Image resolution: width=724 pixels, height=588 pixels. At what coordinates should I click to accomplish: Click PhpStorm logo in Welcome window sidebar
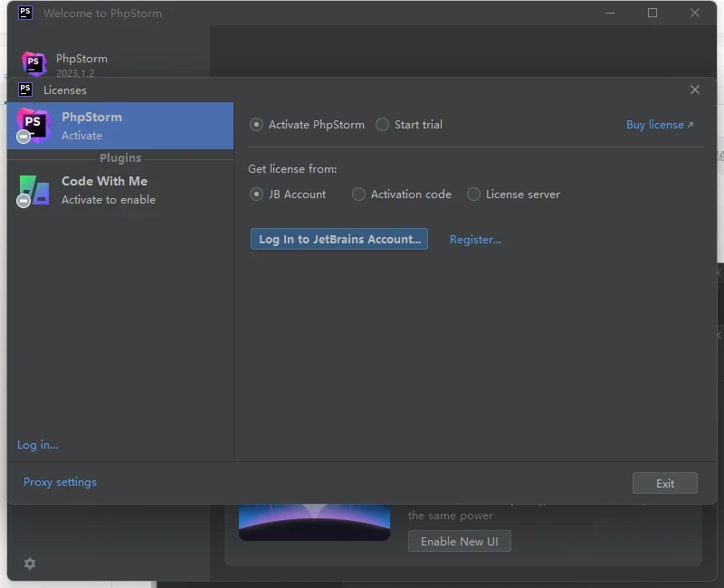[x=34, y=64]
